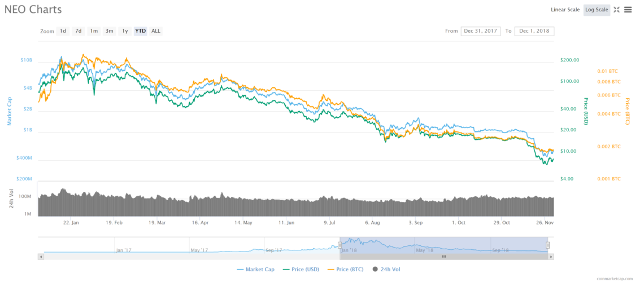
Task: Click the navigator scrollbar left arrow
Action: pyautogui.click(x=40, y=257)
